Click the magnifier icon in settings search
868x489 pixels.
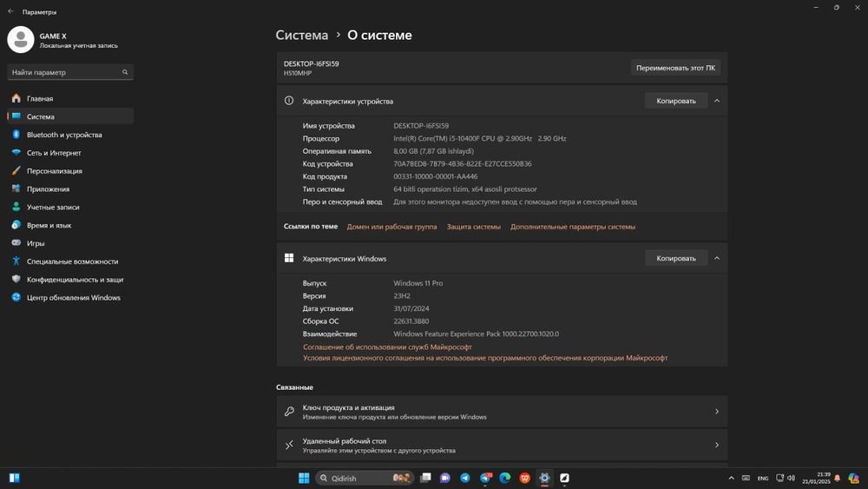(x=125, y=72)
